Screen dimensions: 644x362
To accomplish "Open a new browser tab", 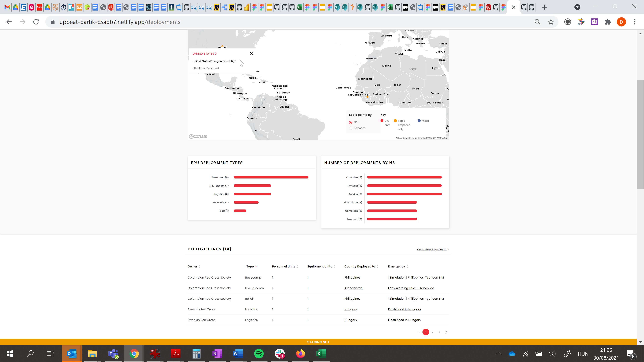I will pyautogui.click(x=545, y=7).
